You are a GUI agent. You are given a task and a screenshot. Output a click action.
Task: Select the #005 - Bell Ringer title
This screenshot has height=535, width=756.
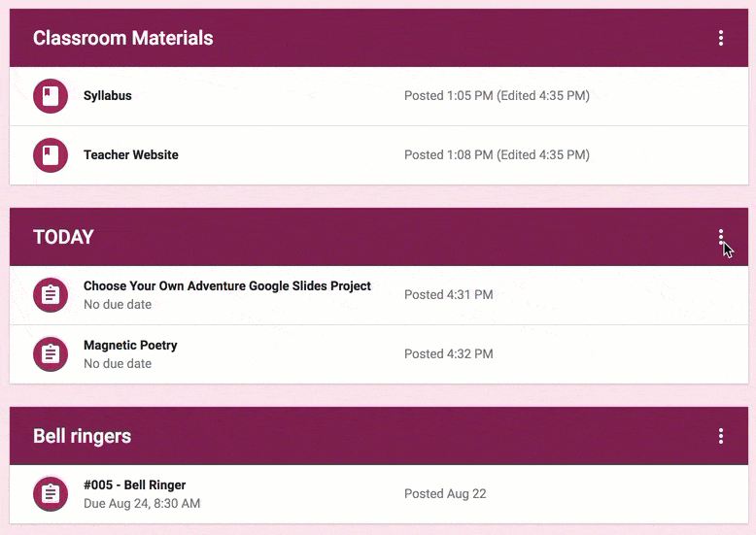click(134, 485)
